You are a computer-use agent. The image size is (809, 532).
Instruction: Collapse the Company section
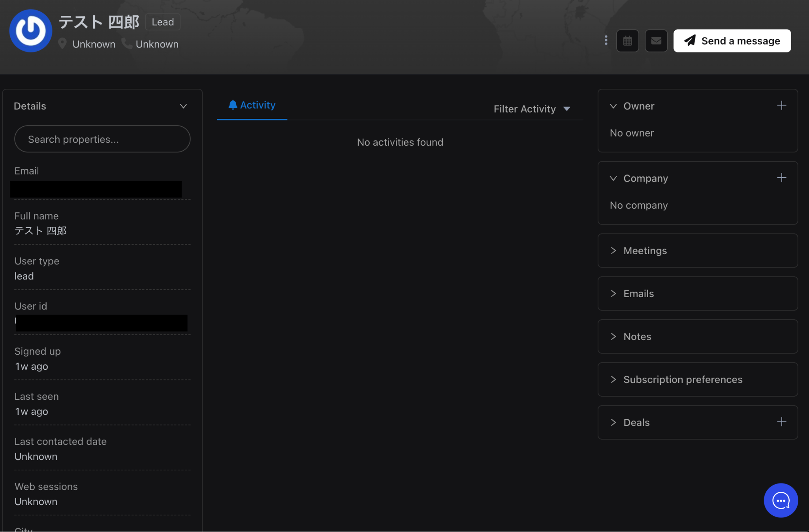pos(613,178)
